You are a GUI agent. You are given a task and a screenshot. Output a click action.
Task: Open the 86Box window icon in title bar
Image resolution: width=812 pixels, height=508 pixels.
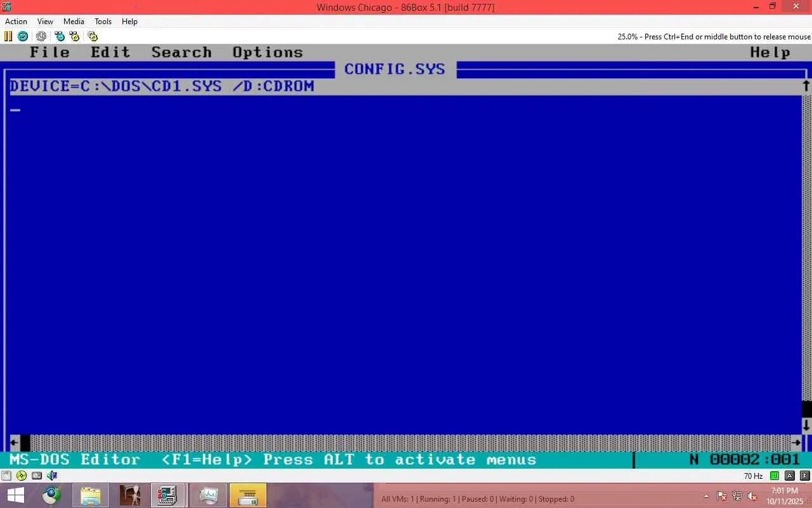[6, 6]
